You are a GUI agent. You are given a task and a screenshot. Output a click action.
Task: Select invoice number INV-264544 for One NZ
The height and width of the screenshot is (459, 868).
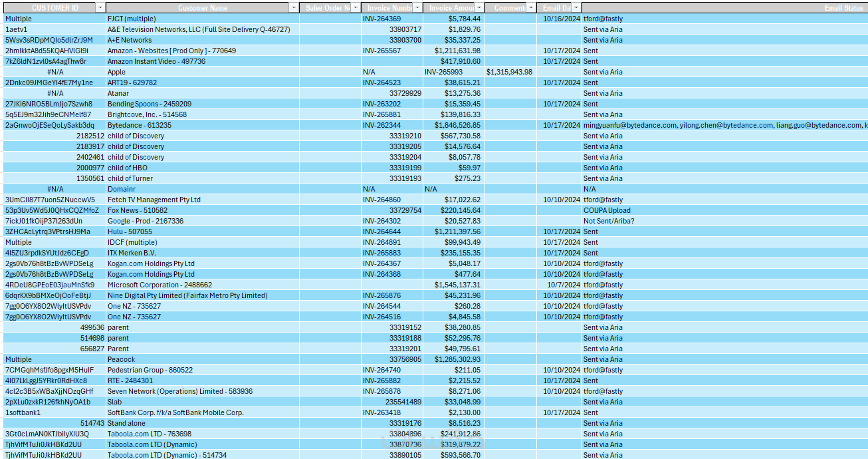coord(392,306)
